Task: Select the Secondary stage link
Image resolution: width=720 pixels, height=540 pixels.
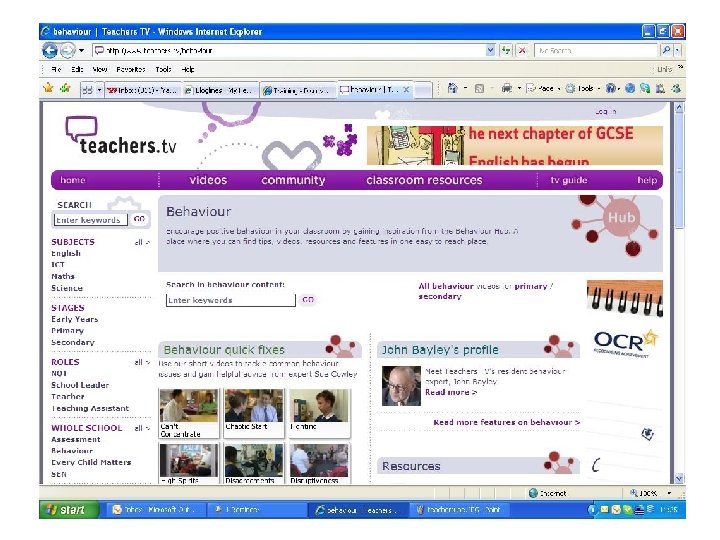Action: 73,343
